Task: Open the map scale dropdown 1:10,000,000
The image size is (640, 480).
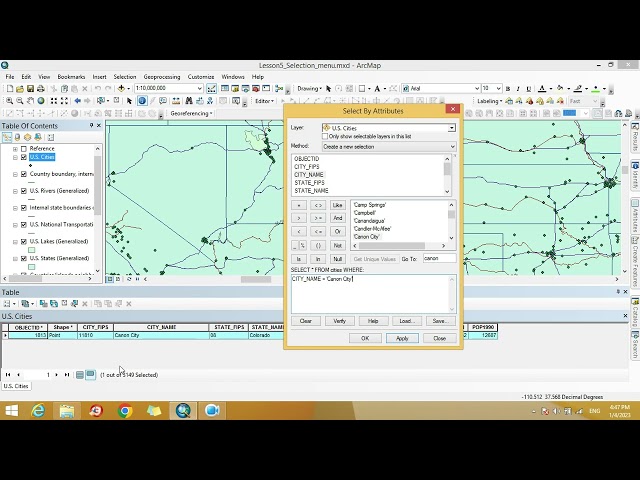Action: tap(199, 89)
